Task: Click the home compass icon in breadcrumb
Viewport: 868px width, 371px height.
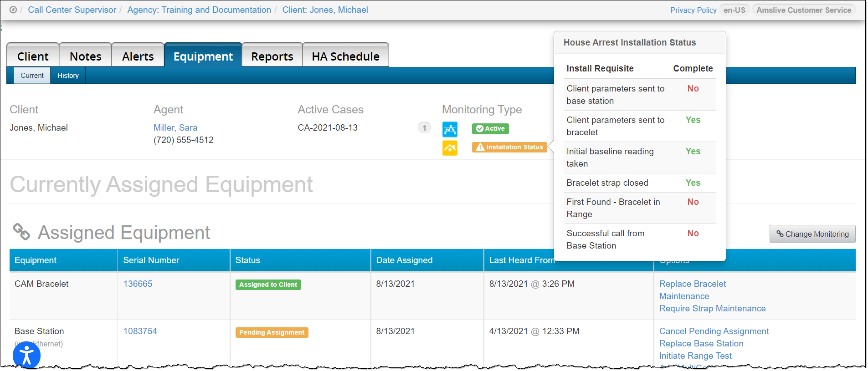Action: click(x=13, y=10)
